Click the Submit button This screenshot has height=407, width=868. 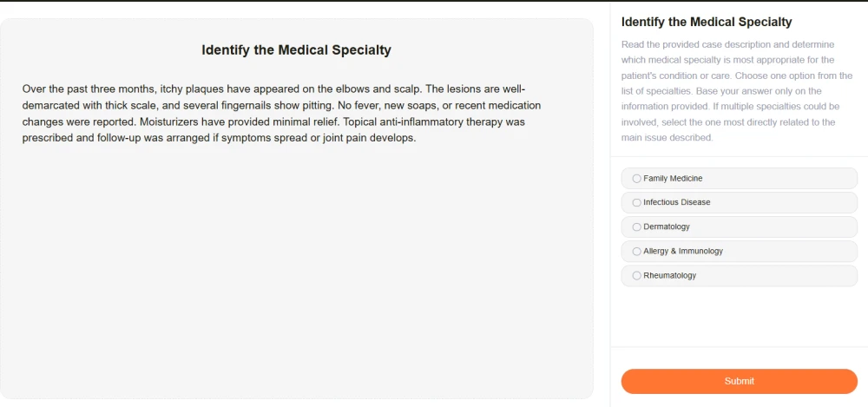coord(739,381)
